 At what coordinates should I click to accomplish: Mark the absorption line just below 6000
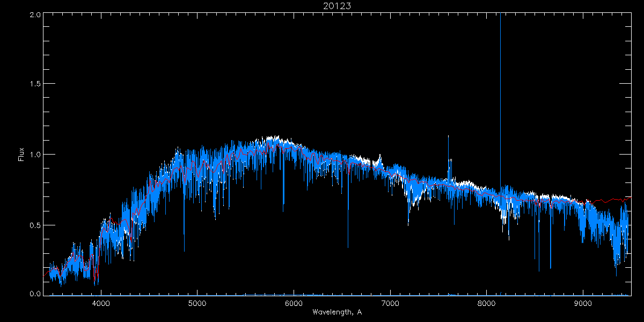(283, 199)
